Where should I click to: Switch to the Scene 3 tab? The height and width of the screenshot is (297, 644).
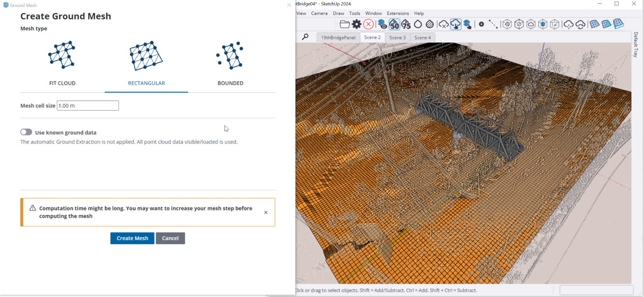click(x=397, y=37)
